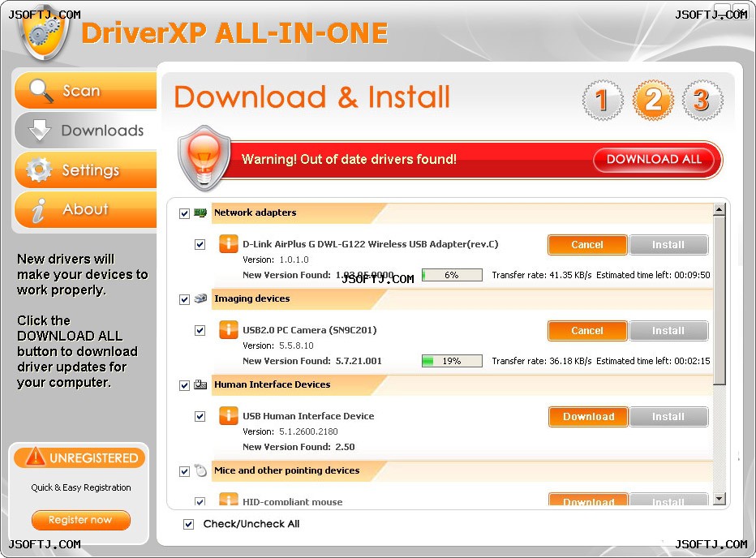Click "Estimated time left: 00:02:15"
756x558 pixels.
(653, 361)
